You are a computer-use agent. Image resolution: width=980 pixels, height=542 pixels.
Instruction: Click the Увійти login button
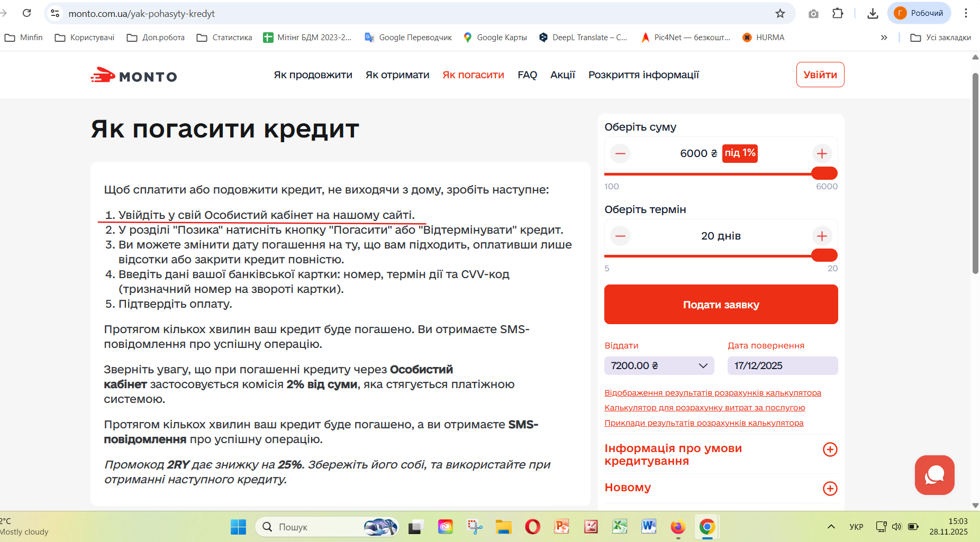[820, 75]
